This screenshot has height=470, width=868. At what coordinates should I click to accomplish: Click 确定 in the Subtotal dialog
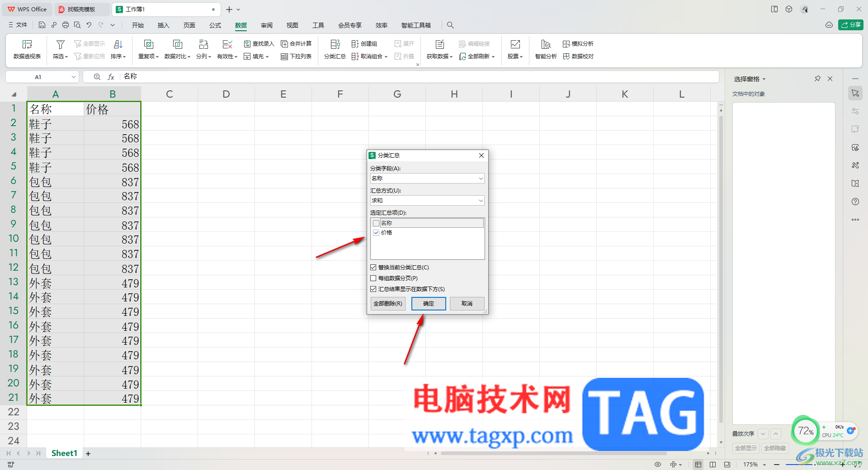(429, 304)
